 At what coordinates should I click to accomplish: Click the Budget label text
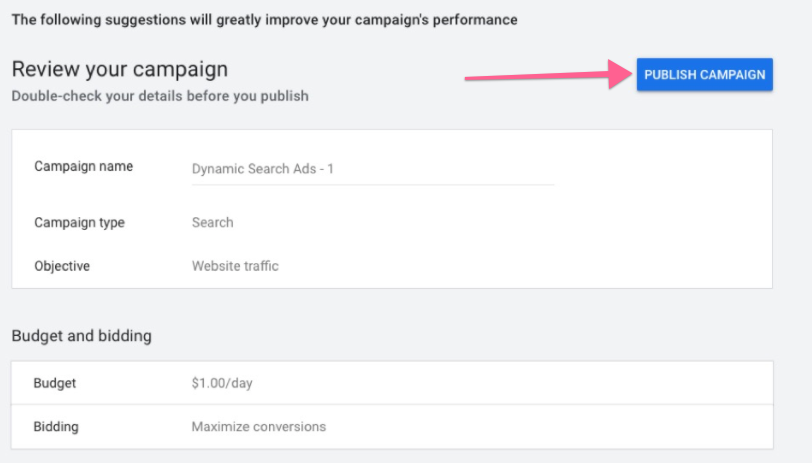[55, 383]
